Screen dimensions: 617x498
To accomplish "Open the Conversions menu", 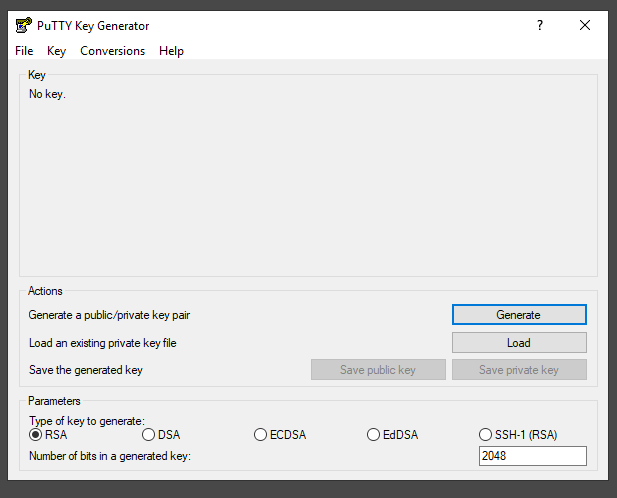I will pos(112,51).
